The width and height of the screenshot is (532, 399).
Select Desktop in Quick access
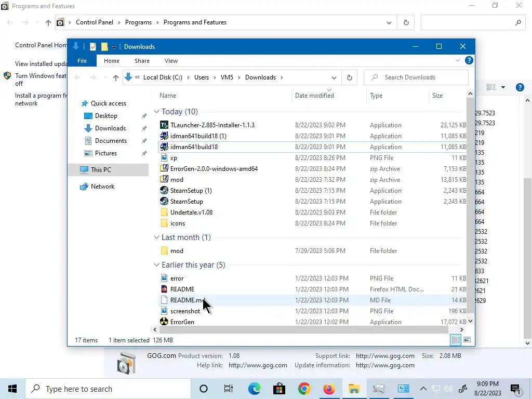[106, 116]
